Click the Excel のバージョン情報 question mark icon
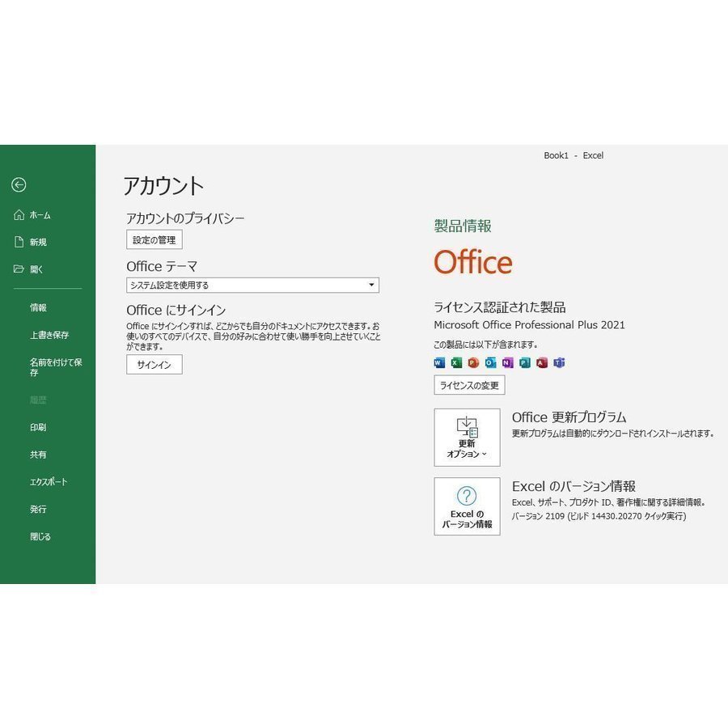The width and height of the screenshot is (728, 728). click(468, 497)
